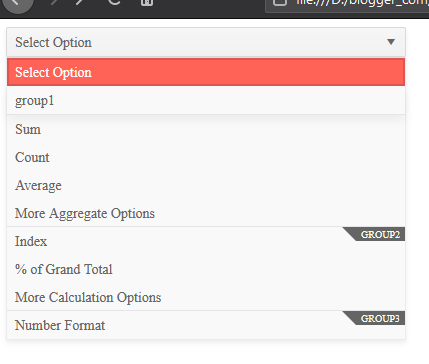Select the Sum option
Screen dimensions: 429x364
[x=206, y=129]
